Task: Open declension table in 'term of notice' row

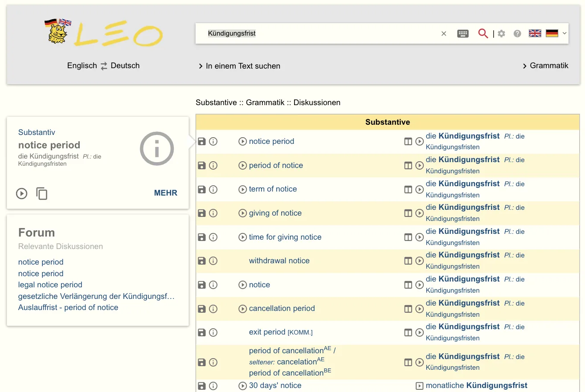Action: tap(408, 189)
